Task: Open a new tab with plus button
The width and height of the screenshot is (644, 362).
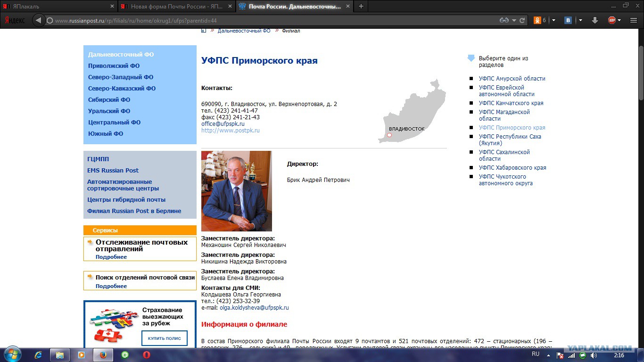Action: [x=361, y=6]
